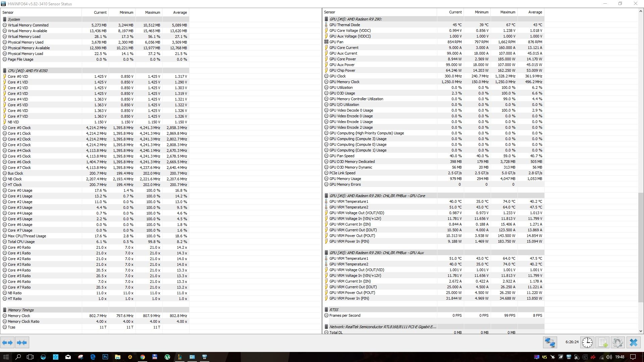The height and width of the screenshot is (362, 644).
Task: Open the Mail app from the taskbar
Action: (68, 357)
